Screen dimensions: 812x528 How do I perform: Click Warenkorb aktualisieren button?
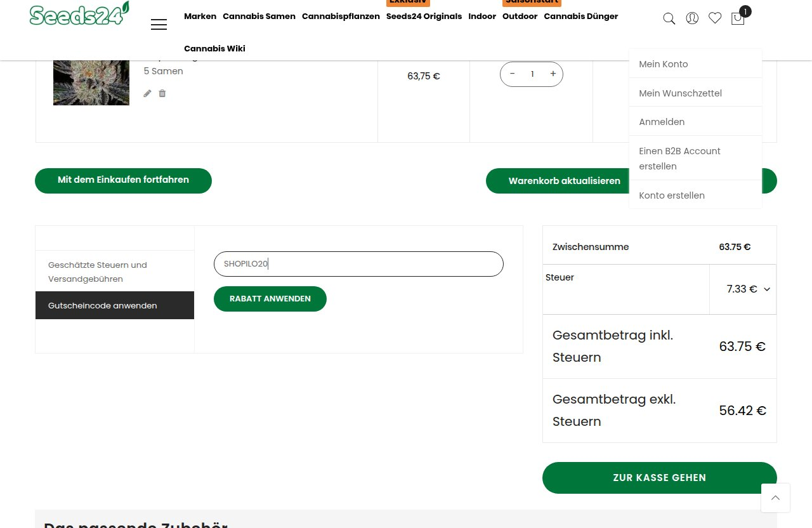point(565,181)
